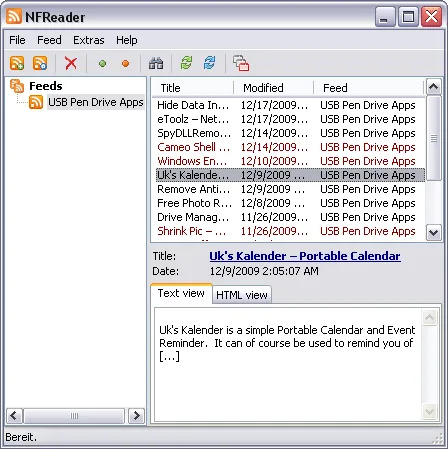Open search with the binoculars icon
This screenshot has height=449, width=448.
[156, 63]
